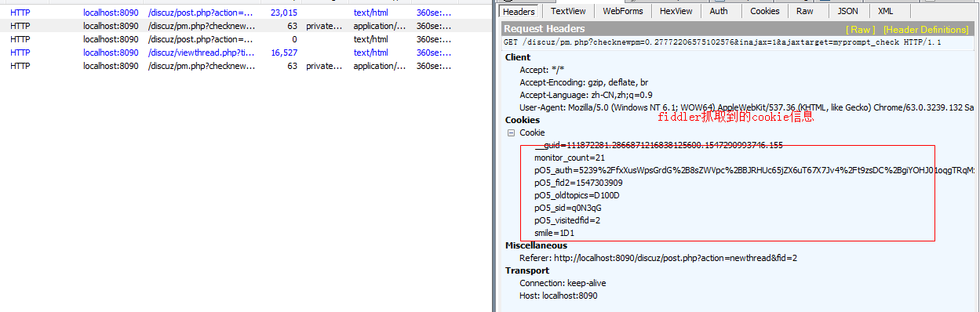Select the pO5_fid2 cookie entry
This screenshot has width=980, height=312.
tap(578, 183)
